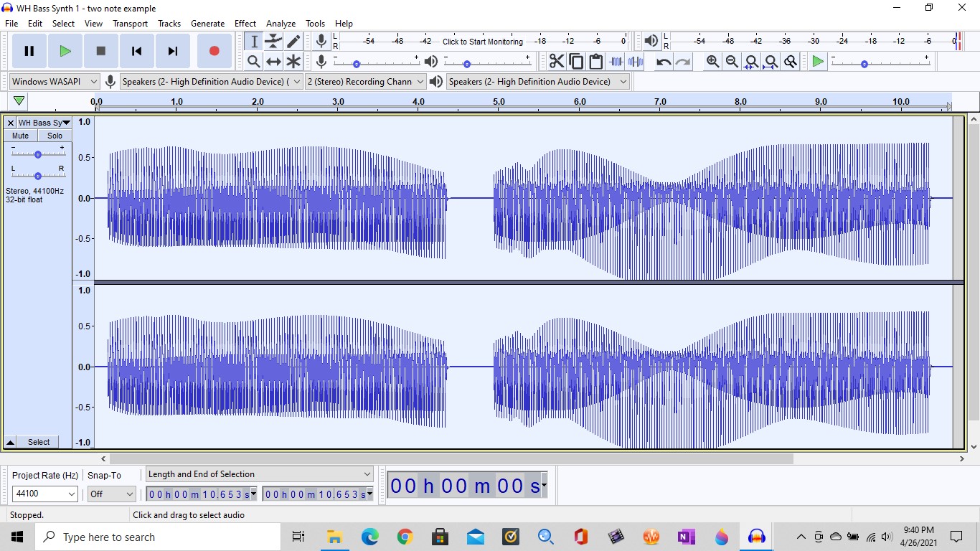
Task: Click Skip to Start button
Action: coord(136,51)
